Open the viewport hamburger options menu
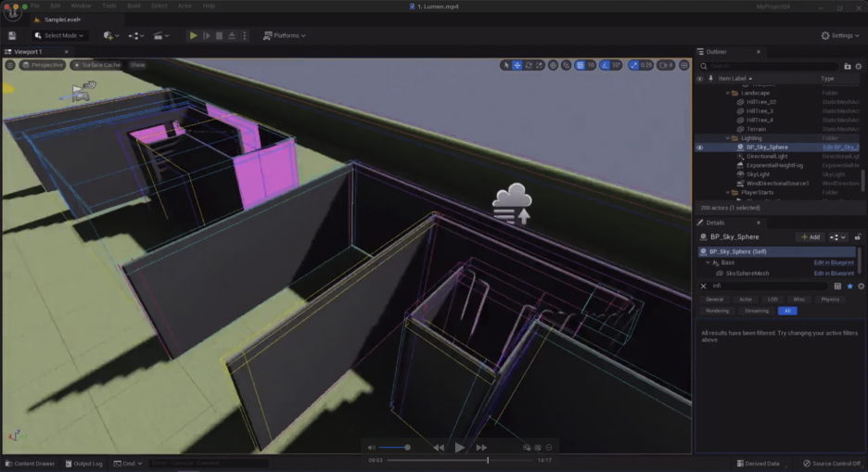Viewport: 868px width, 472px height. pos(10,65)
